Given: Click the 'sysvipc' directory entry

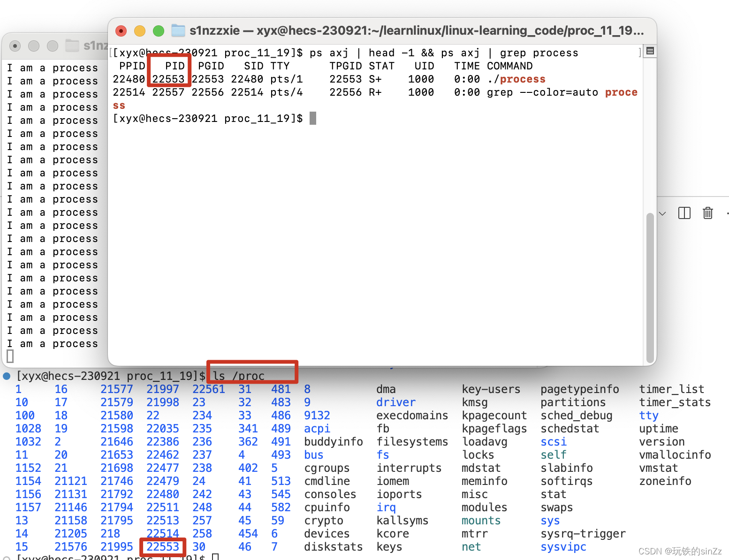Looking at the screenshot, I should [563, 547].
